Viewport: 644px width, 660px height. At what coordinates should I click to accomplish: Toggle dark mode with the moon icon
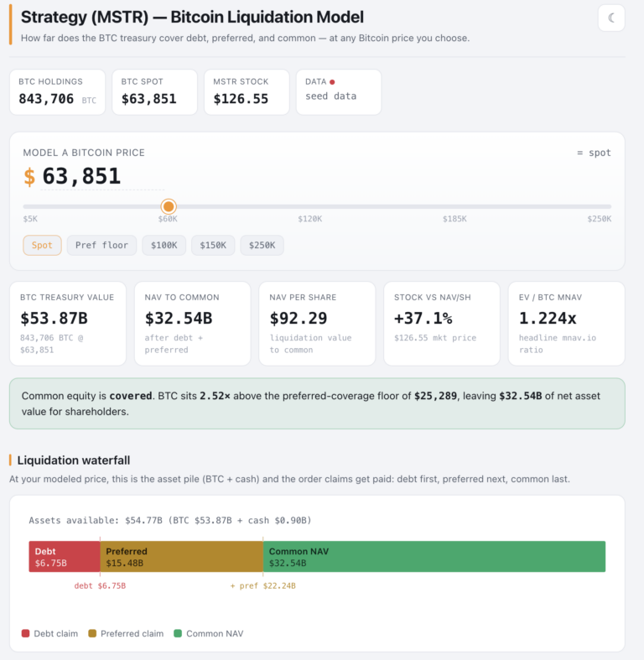(611, 18)
